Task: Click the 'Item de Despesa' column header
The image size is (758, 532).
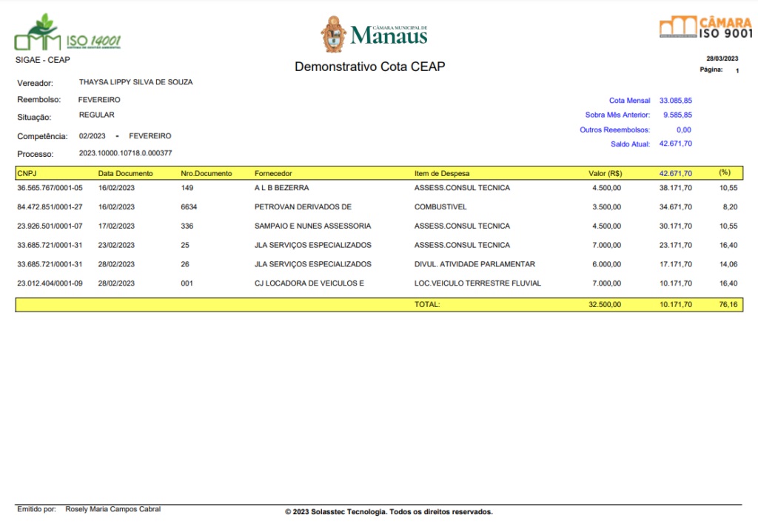Action: 442,173
